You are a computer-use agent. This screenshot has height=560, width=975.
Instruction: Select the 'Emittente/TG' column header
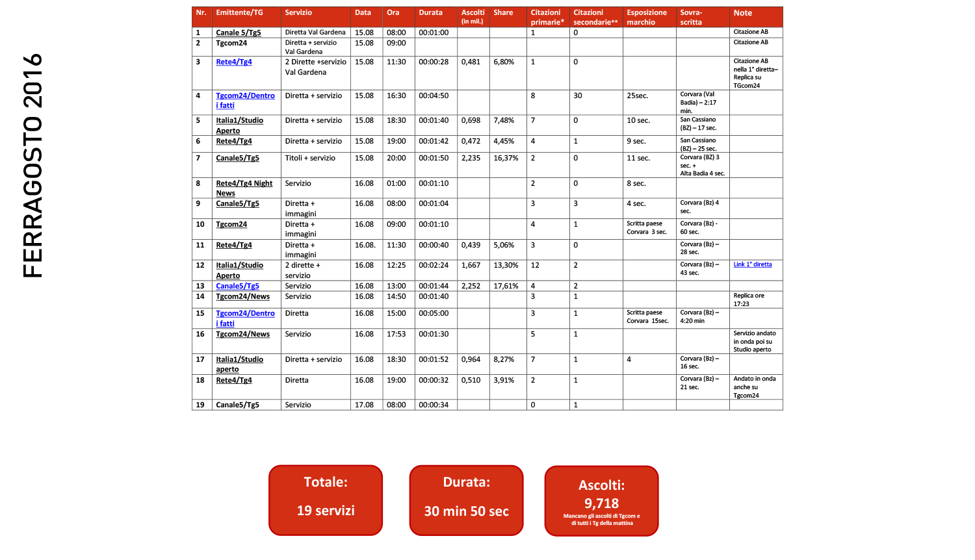click(246, 17)
